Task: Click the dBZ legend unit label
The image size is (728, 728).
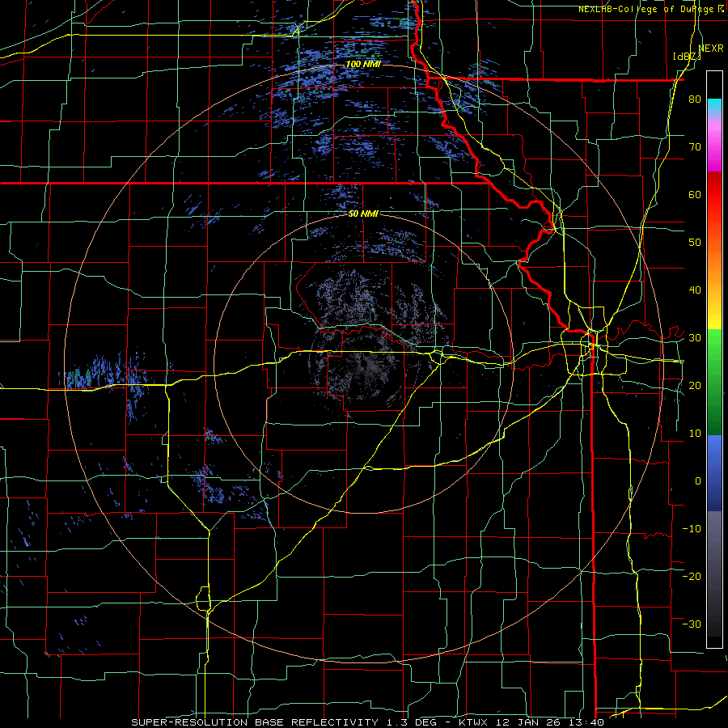Action: (x=687, y=57)
